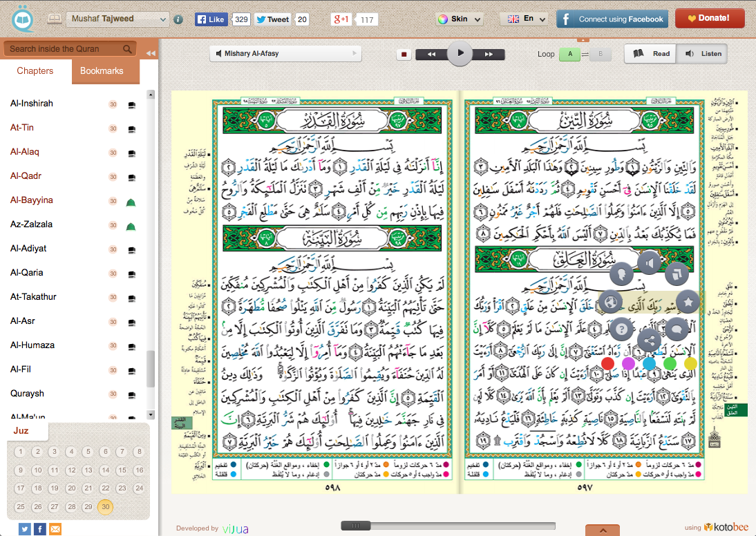
Task: Click question mark icon in radial menu
Action: pyautogui.click(x=621, y=329)
